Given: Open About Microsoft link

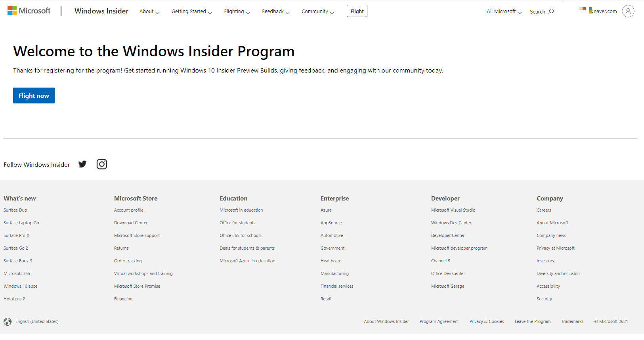Looking at the screenshot, I should pyautogui.click(x=552, y=223).
